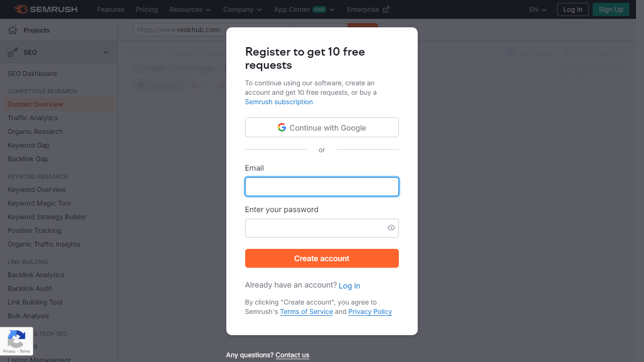Click the Semrush logo icon
This screenshot has width=644, height=362.
pyautogui.click(x=20, y=9)
